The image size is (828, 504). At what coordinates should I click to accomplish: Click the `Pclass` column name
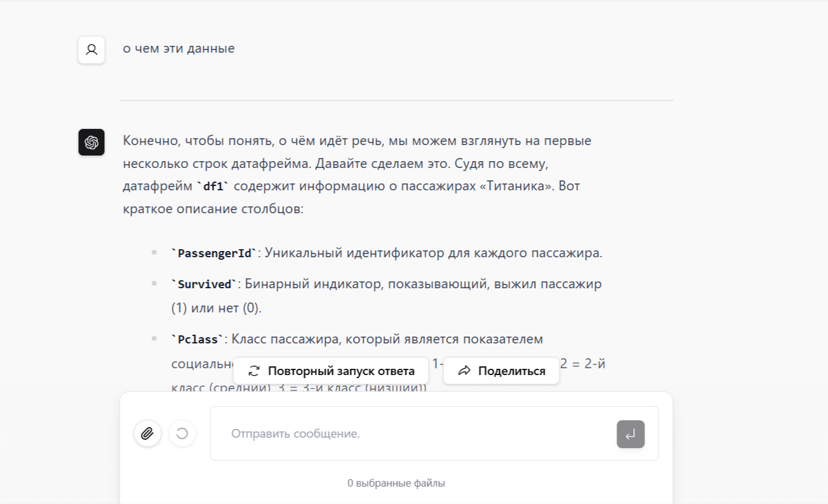197,340
